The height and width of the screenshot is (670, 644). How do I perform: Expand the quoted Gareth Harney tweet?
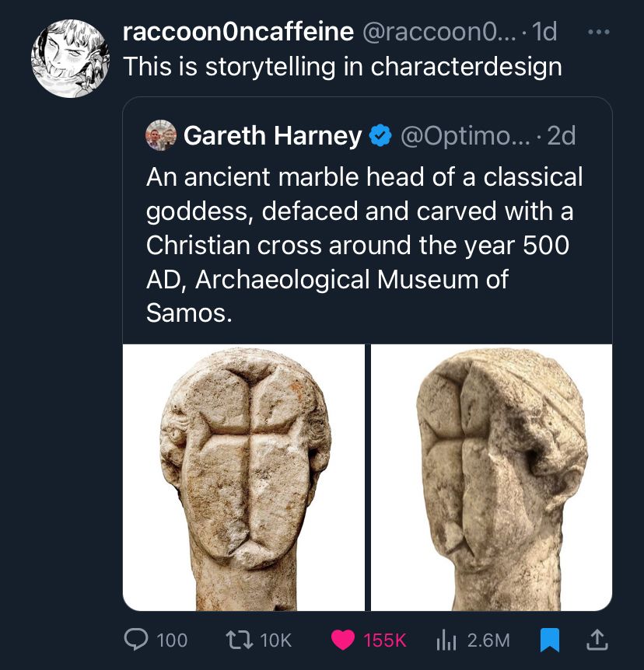367,241
